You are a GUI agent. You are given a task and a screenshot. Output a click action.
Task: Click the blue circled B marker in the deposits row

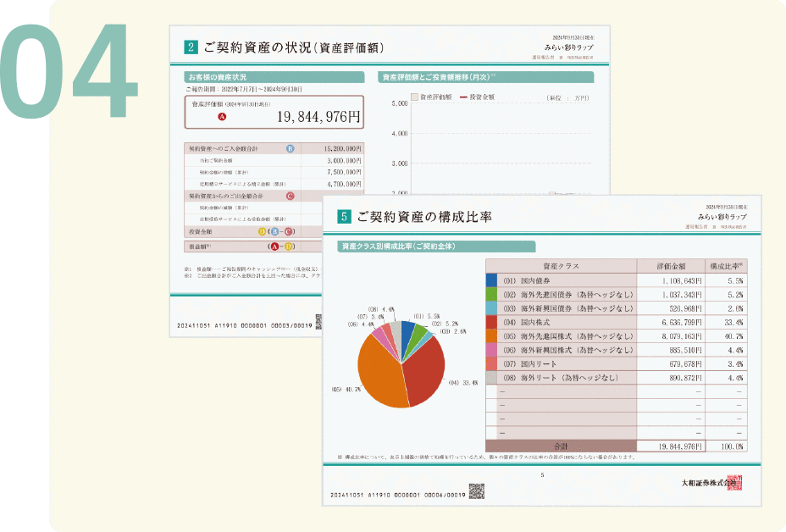tap(290, 148)
